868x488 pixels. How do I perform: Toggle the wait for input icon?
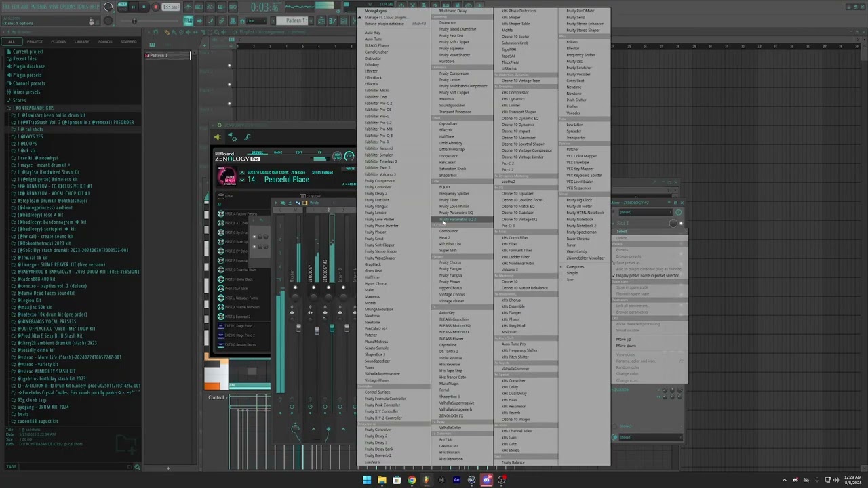tap(199, 7)
